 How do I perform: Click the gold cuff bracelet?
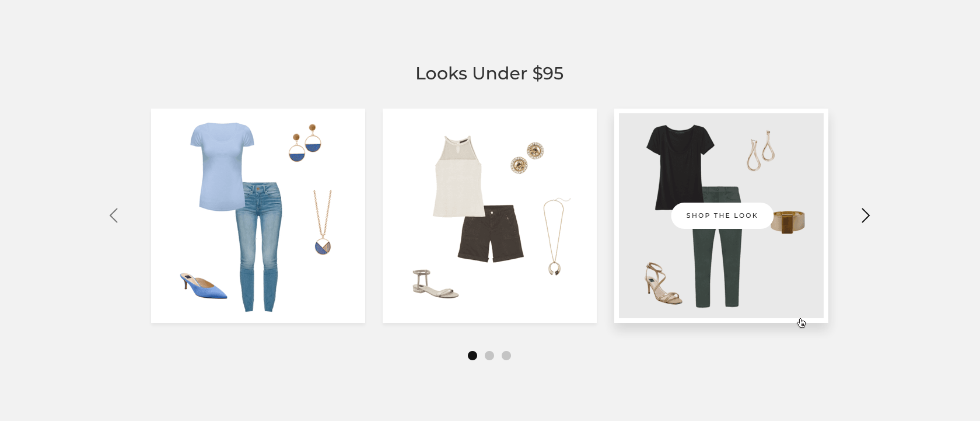[x=788, y=222]
